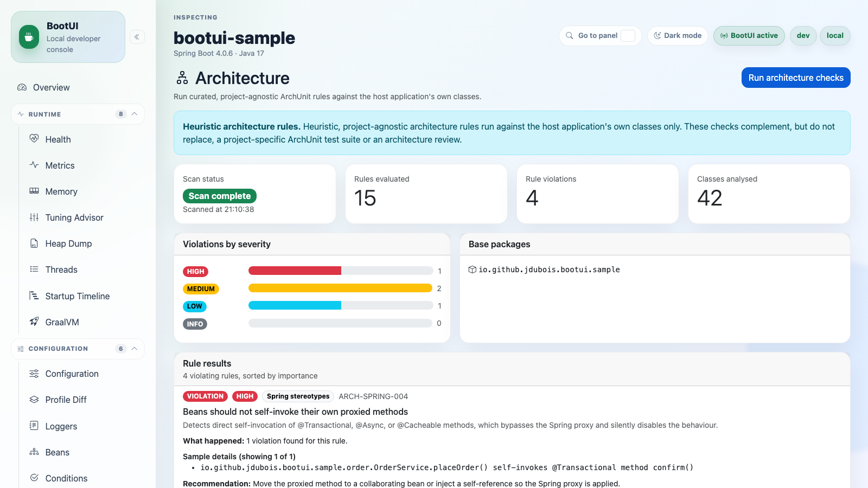Click the BootUI coffee cup logo

pyautogui.click(x=29, y=37)
